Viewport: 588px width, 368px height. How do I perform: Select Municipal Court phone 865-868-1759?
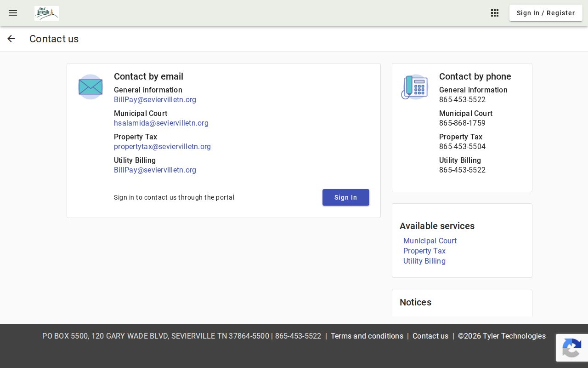462,123
